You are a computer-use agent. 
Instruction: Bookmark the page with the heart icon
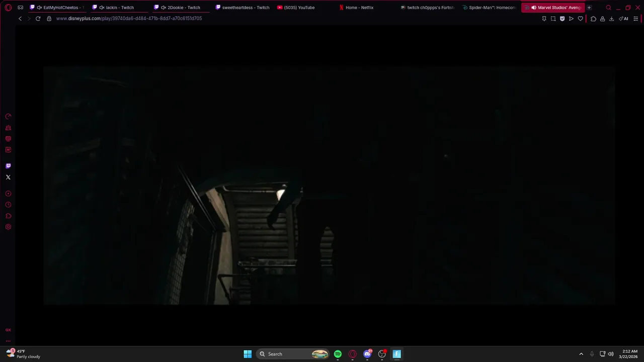coord(580,19)
